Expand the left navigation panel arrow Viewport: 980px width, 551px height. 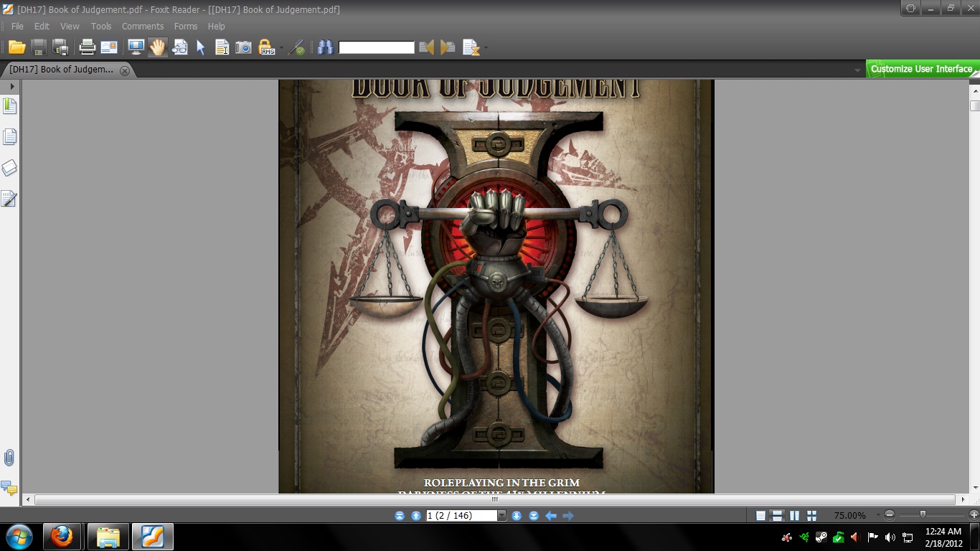12,86
